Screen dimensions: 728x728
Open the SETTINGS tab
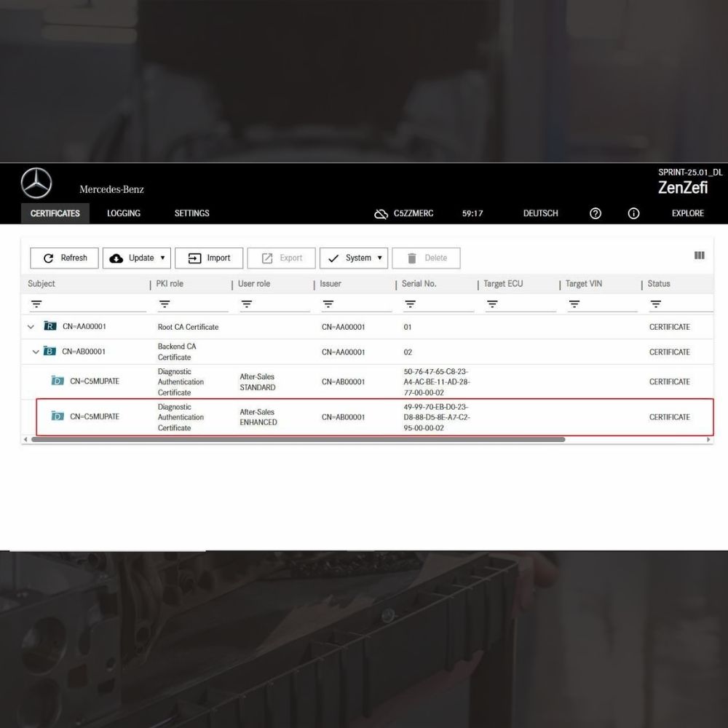tap(191, 213)
